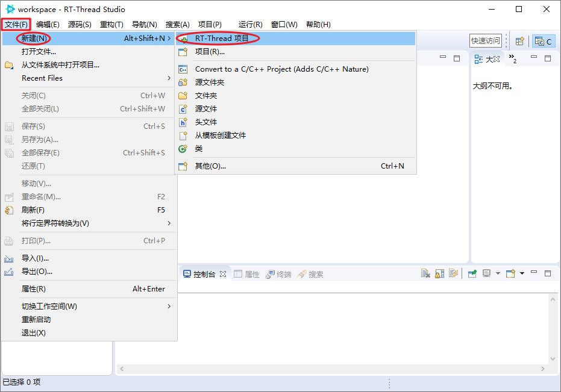Open the 帮助(H) menu
This screenshot has width=561, height=392.
coord(318,24)
